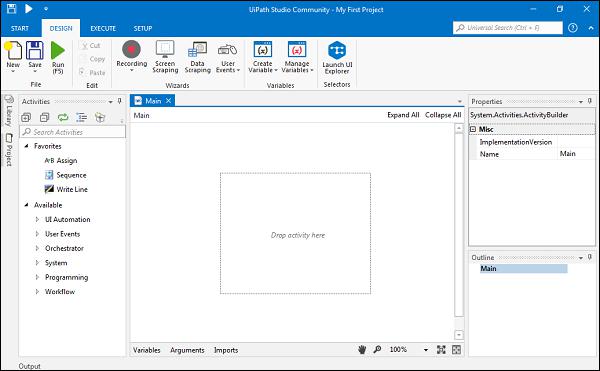Select Main in the Outline panel
Image resolution: width=600 pixels, height=371 pixels.
click(x=523, y=268)
